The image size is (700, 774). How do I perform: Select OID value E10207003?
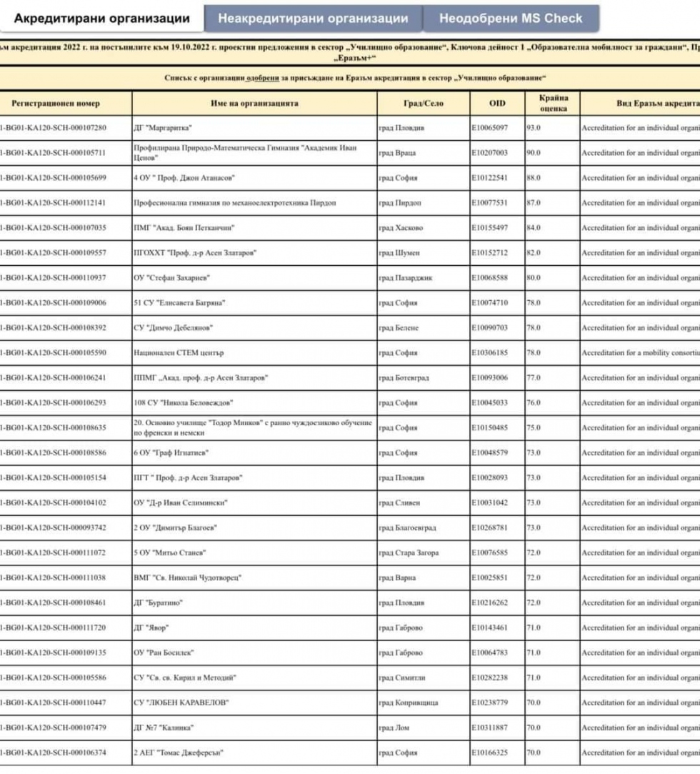(490, 153)
